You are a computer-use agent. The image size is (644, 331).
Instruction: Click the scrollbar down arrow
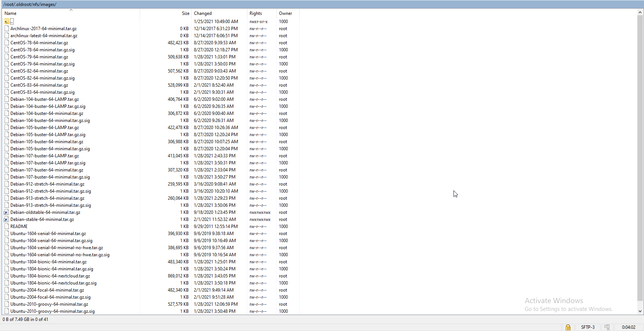(x=640, y=311)
